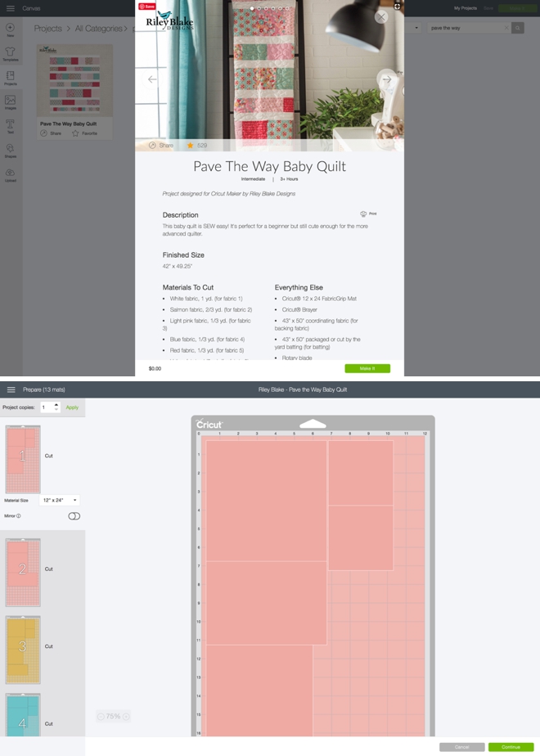Toggle the Mirror switch for mat 1
This screenshot has width=540, height=756.
[x=74, y=516]
